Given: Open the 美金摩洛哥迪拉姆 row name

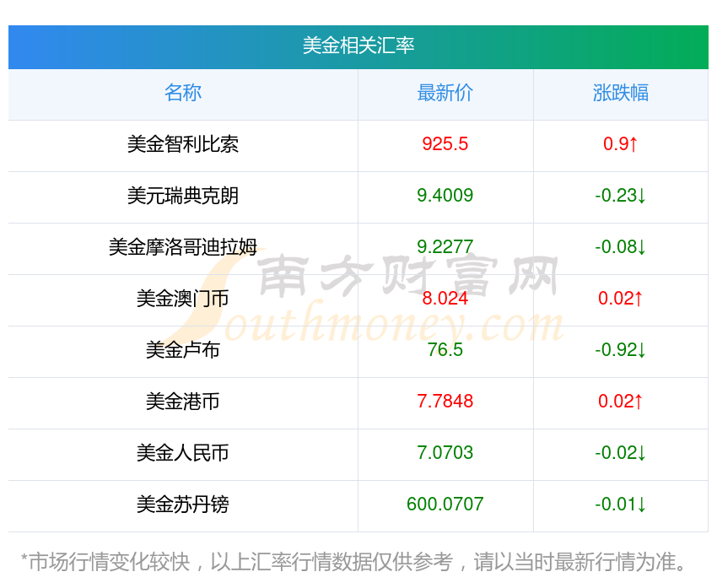Looking at the screenshot, I should (183, 247).
